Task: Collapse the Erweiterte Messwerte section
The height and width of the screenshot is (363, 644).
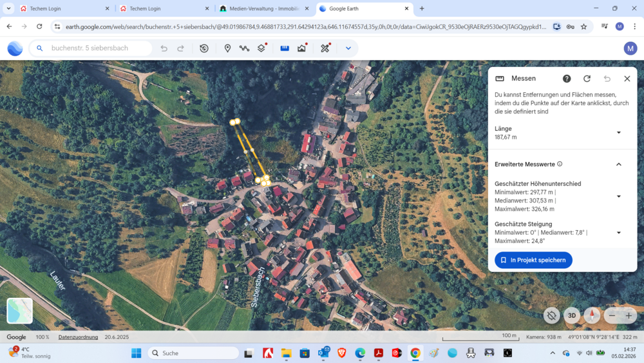Action: (618, 164)
